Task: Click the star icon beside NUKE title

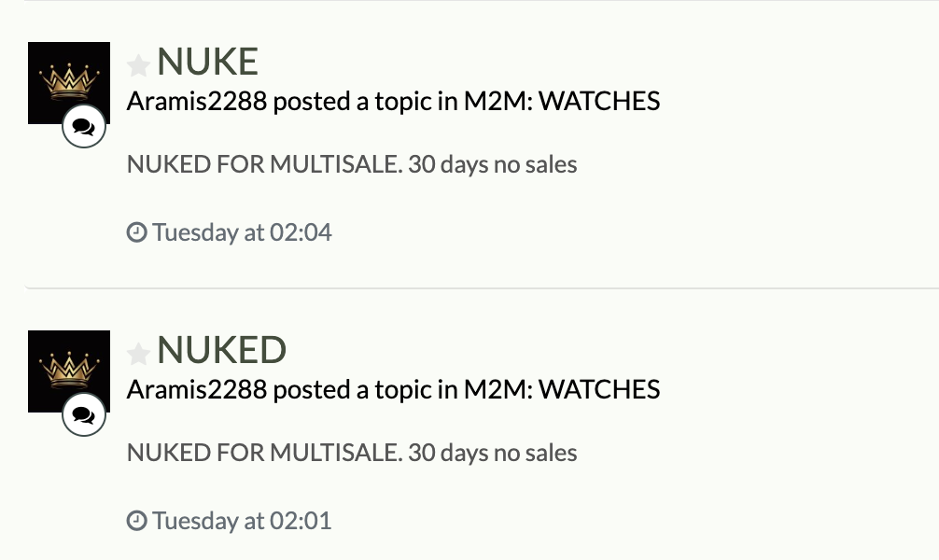Action: tap(138, 65)
